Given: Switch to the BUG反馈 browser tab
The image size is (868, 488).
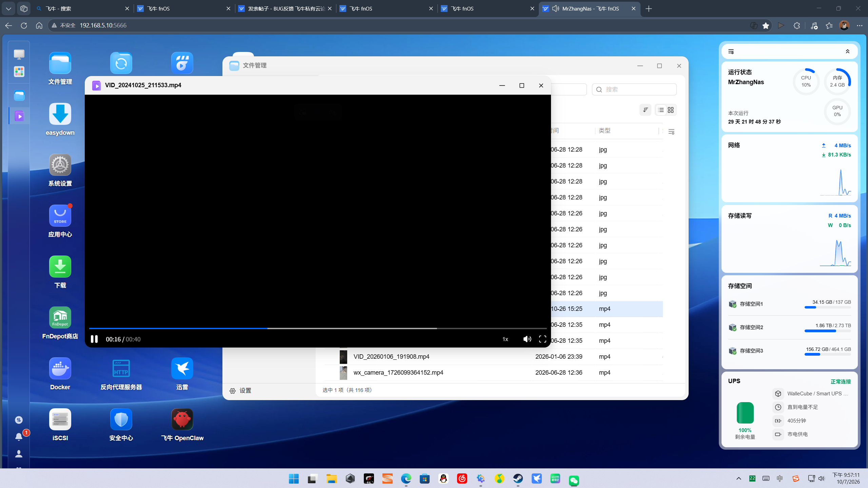Looking at the screenshot, I should click(x=285, y=8).
